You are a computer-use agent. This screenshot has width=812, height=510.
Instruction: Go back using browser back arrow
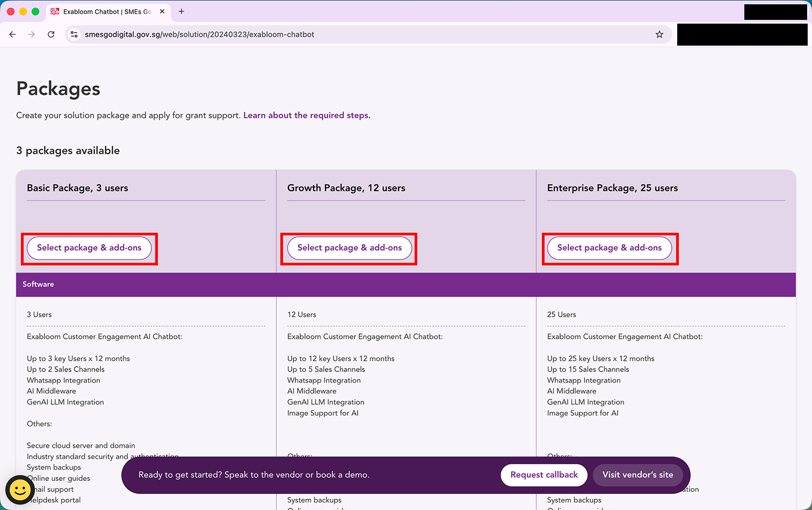[x=12, y=34]
